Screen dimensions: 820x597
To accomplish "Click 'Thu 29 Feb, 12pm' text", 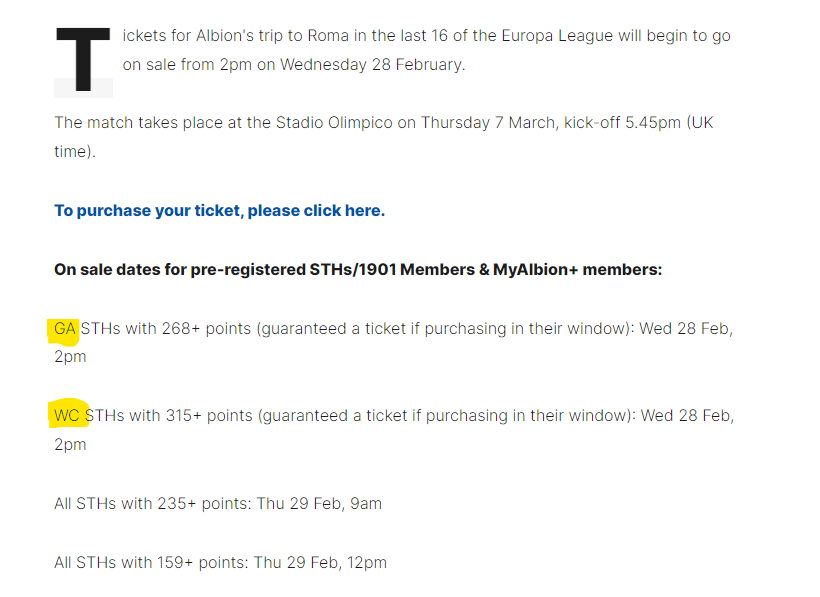I will click(320, 562).
